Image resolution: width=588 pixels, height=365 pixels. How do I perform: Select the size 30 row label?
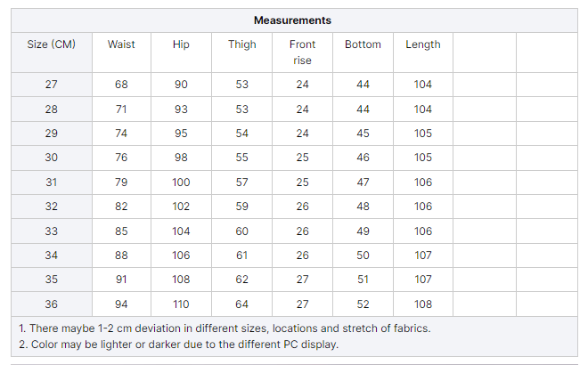pyautogui.click(x=51, y=158)
